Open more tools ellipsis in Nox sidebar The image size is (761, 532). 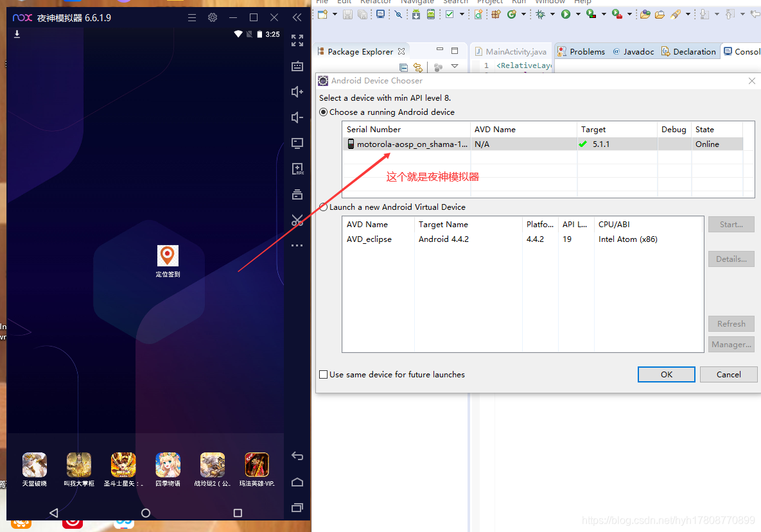[x=297, y=245]
